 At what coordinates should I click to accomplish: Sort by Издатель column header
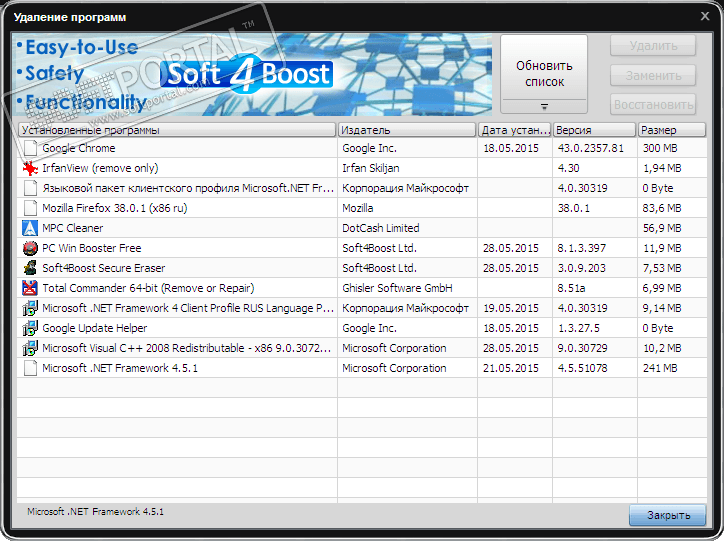click(x=407, y=130)
